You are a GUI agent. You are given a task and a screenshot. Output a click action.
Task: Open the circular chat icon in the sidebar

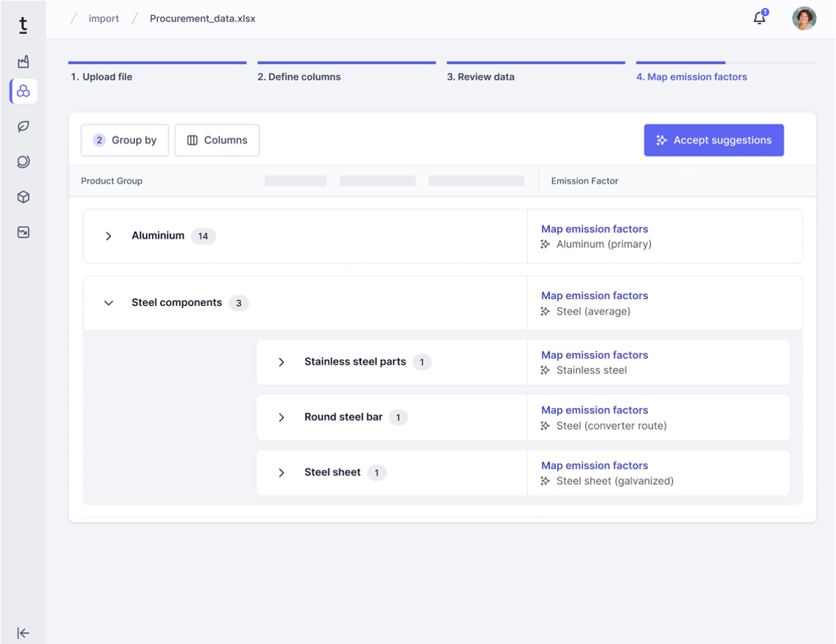click(x=23, y=161)
